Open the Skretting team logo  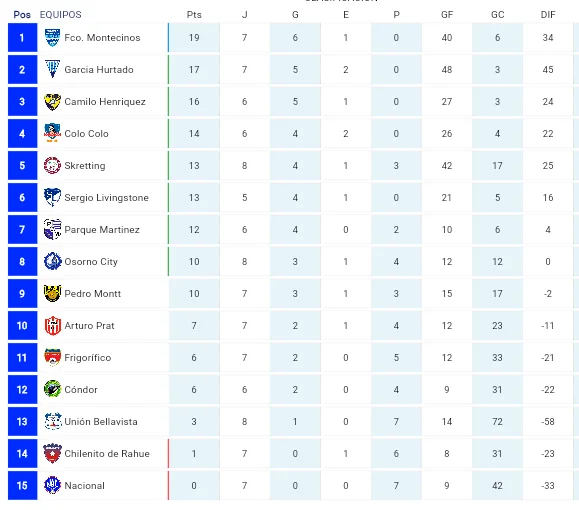[52, 165]
